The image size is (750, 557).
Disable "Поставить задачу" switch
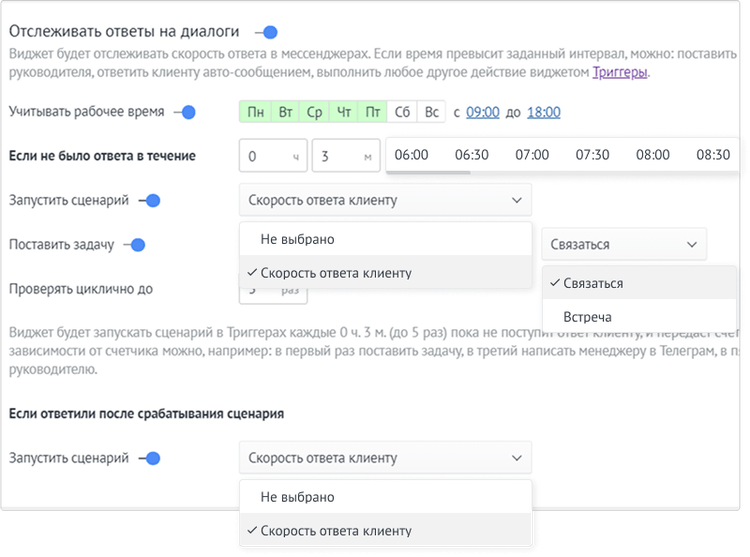tap(135, 244)
